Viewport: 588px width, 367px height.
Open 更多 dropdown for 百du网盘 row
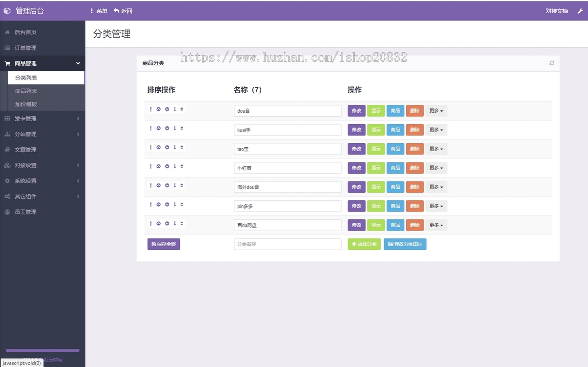point(436,225)
